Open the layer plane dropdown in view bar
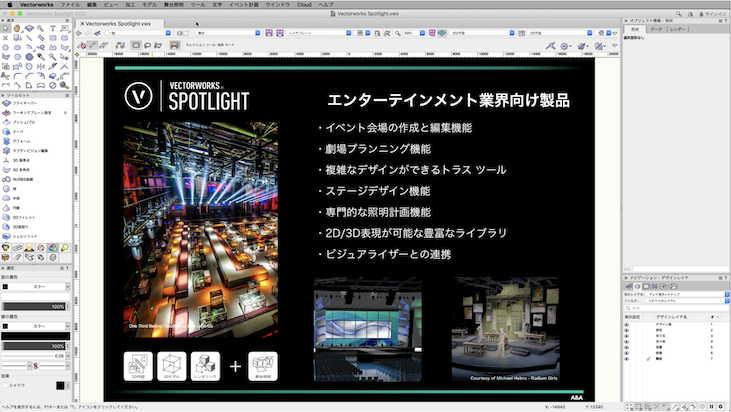Viewport: 731px width, 412px height. (x=319, y=33)
